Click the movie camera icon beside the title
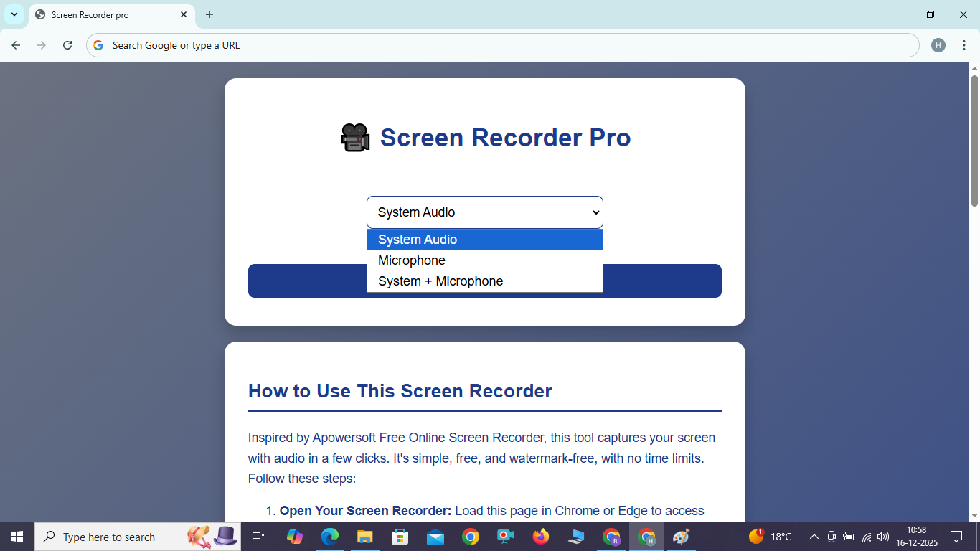This screenshot has width=980, height=551. coord(354,137)
